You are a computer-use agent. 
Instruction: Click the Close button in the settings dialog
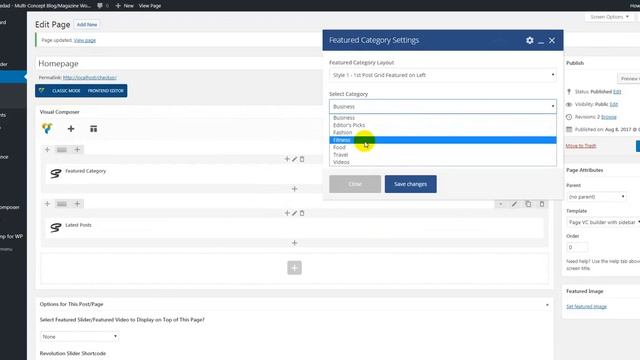(x=355, y=184)
